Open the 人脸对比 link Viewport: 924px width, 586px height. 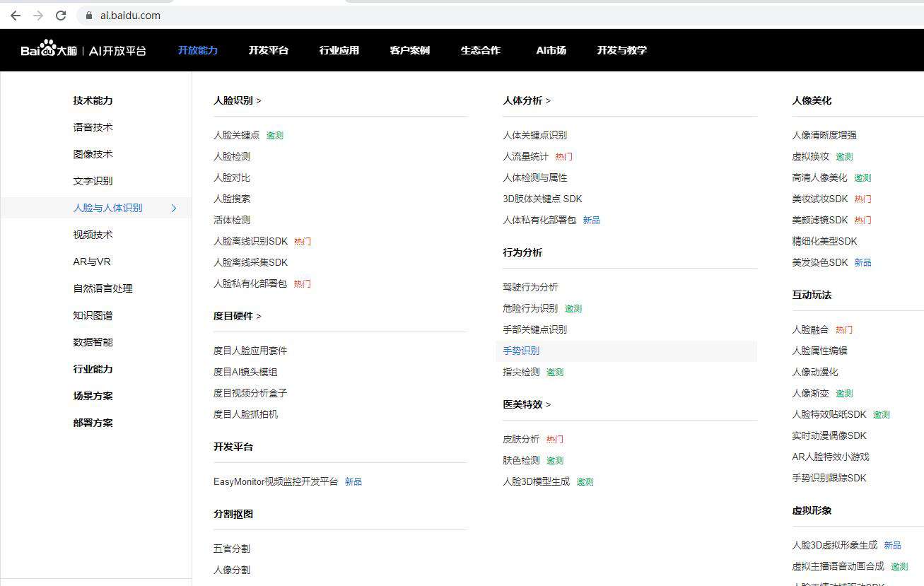(x=232, y=177)
